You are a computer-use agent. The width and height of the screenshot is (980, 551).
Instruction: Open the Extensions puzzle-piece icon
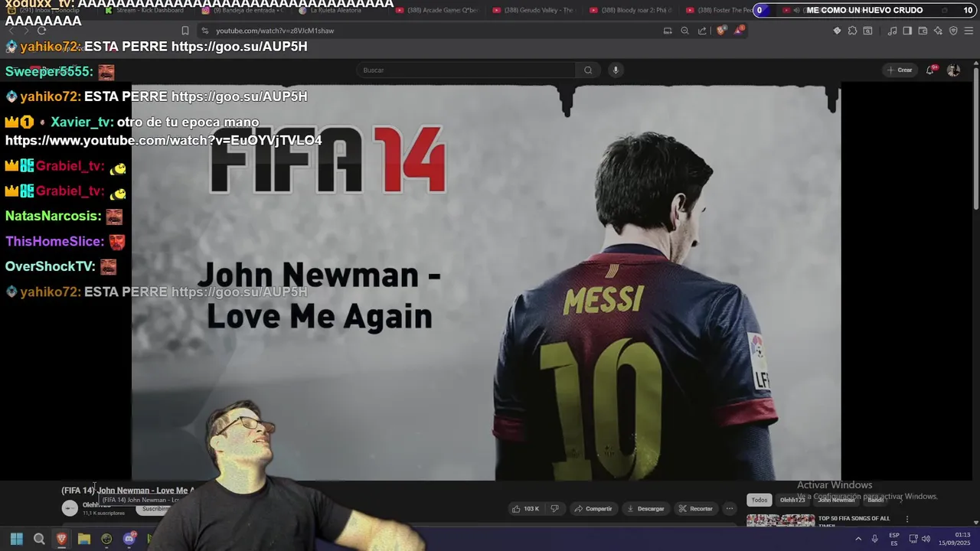point(852,31)
